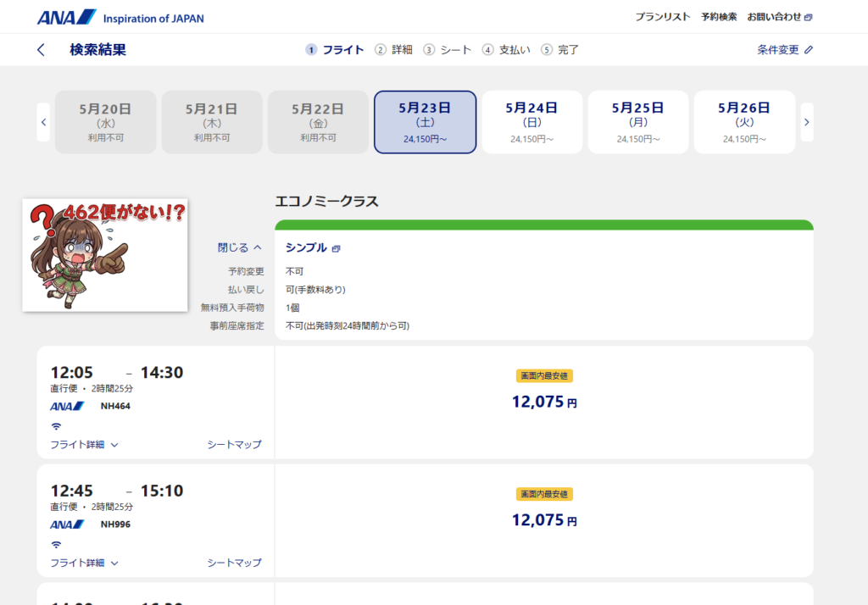Select 12,075円 fare for flight NH464
The height and width of the screenshot is (605, 868).
click(543, 402)
